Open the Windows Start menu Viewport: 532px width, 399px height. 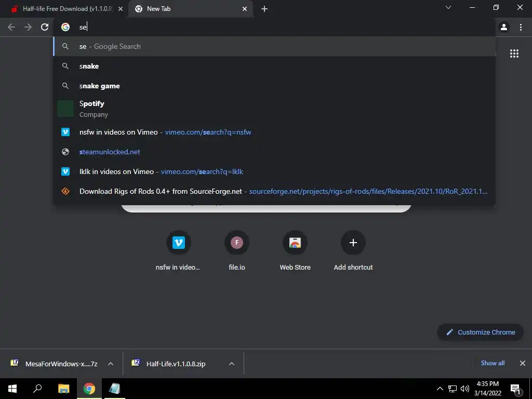coord(12,389)
